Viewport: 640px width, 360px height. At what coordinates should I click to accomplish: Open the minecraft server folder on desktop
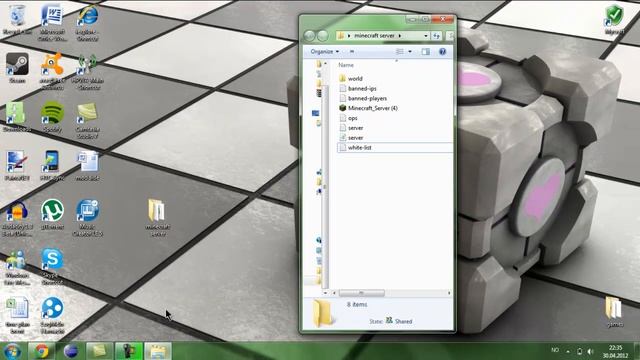pos(157,217)
